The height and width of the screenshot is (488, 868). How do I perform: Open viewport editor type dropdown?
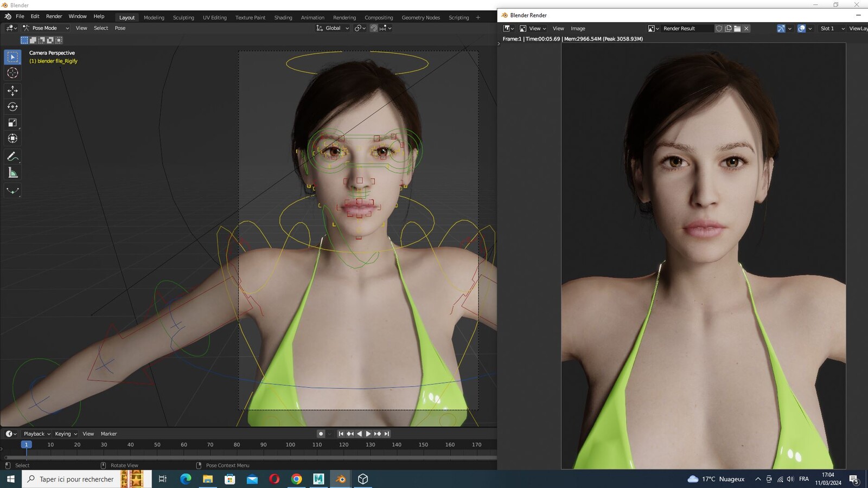pos(11,28)
